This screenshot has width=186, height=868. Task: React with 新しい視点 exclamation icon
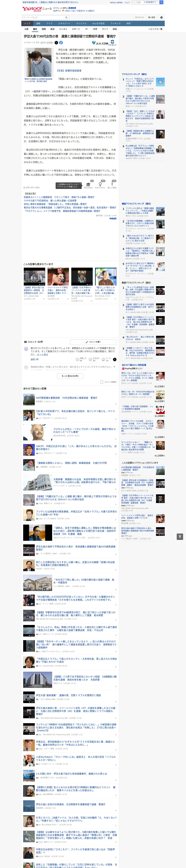tap(112, 185)
